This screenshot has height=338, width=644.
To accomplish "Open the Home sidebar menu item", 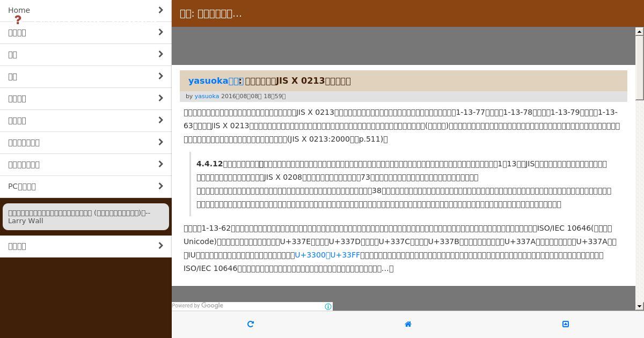I will point(86,10).
